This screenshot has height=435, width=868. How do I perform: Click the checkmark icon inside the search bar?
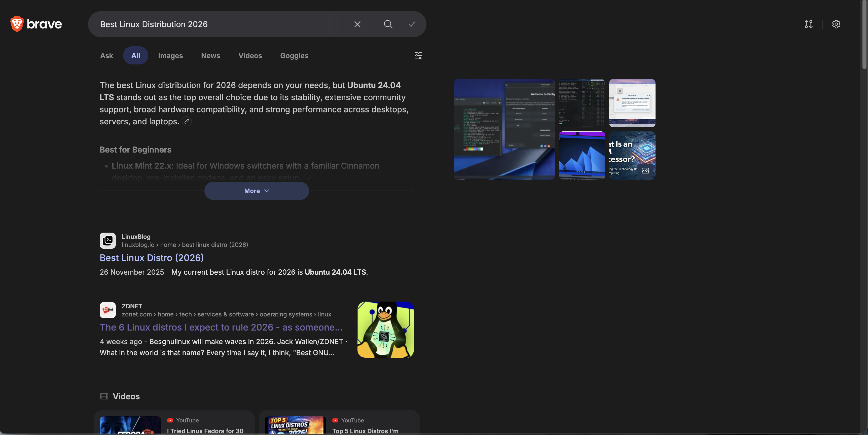[412, 24]
